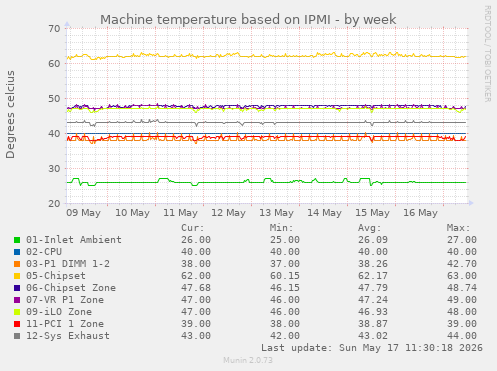Screen dimensions: 497x371
Task: Click the '01-Inlet Ambient' legend label
Action: pos(74,240)
